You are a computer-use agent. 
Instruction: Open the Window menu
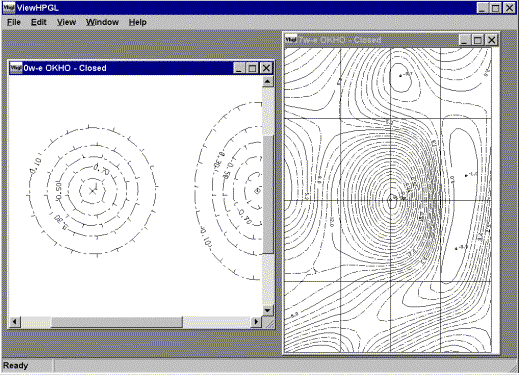102,22
